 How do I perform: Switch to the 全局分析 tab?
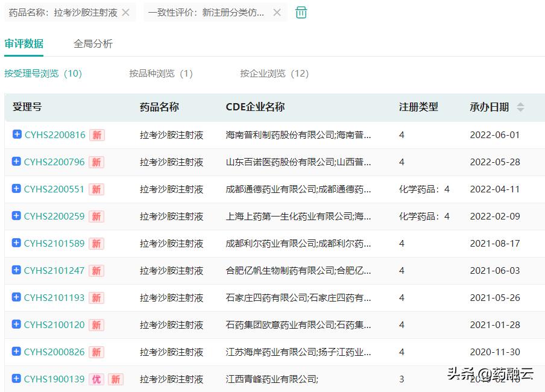(93, 44)
